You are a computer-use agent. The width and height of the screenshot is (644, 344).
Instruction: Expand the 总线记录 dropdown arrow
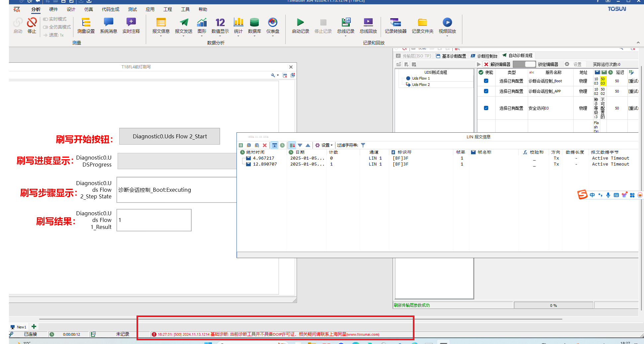[346, 36]
